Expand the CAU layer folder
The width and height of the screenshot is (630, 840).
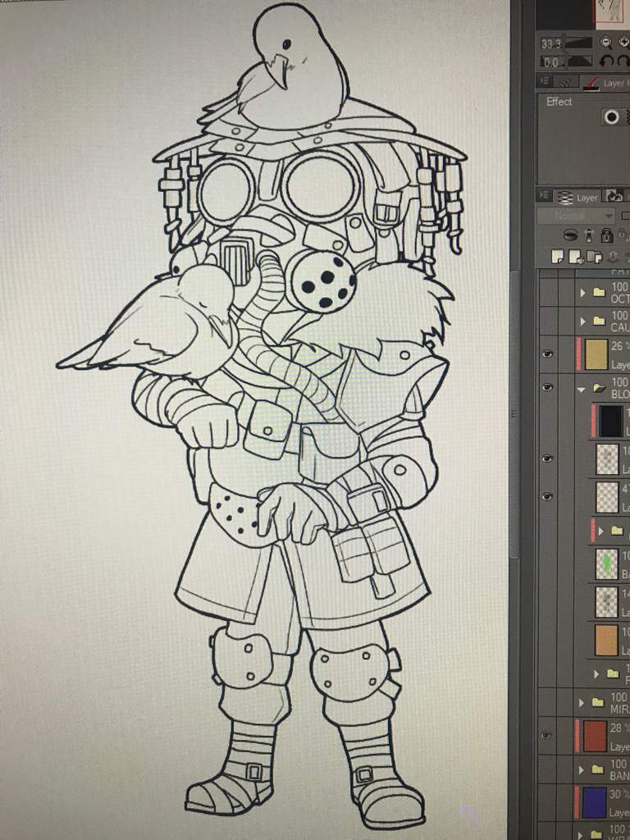(x=583, y=322)
